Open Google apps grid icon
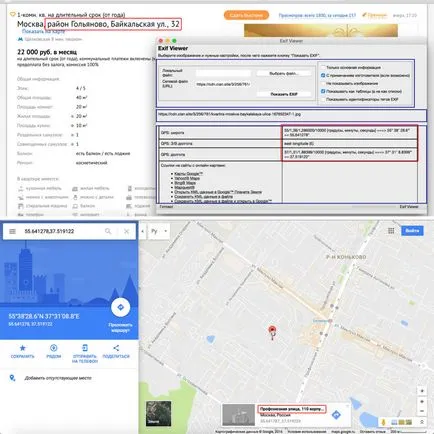The image size is (434, 434). click(x=391, y=231)
